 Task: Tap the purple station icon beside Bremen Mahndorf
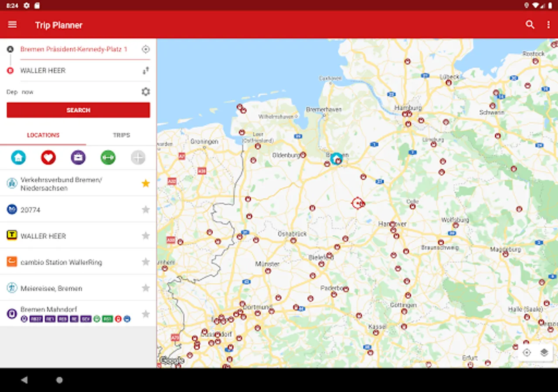[x=12, y=314]
